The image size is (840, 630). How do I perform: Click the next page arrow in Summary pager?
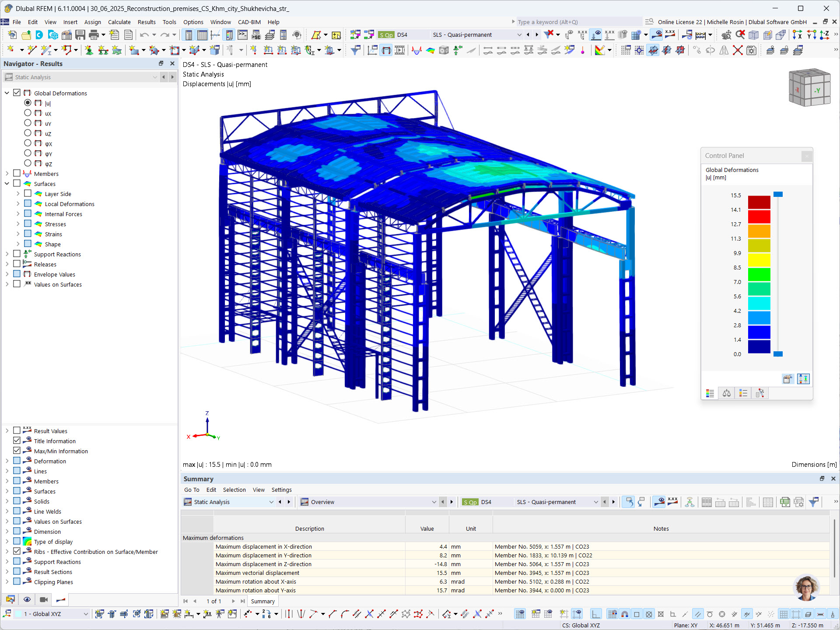(234, 601)
